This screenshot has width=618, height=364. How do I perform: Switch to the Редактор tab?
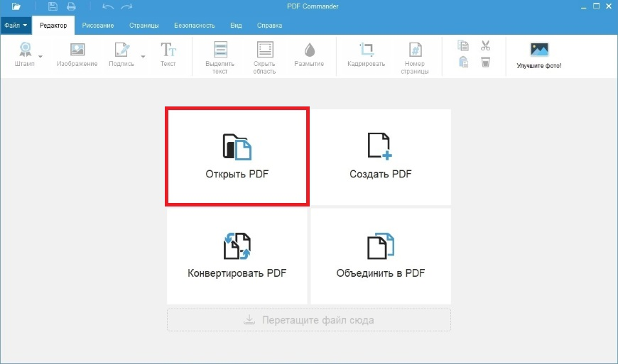coord(53,25)
